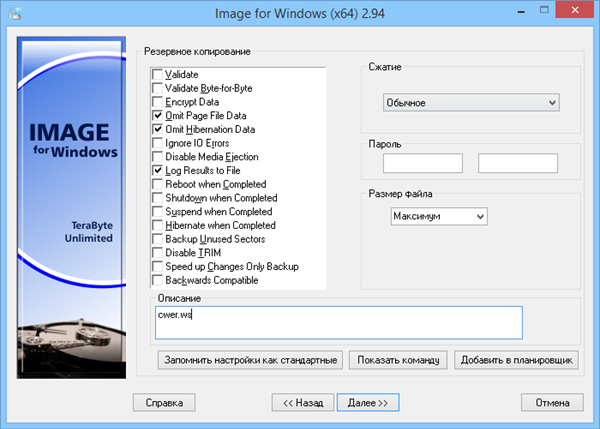Click Добавить в планировщик button

pyautogui.click(x=516, y=360)
